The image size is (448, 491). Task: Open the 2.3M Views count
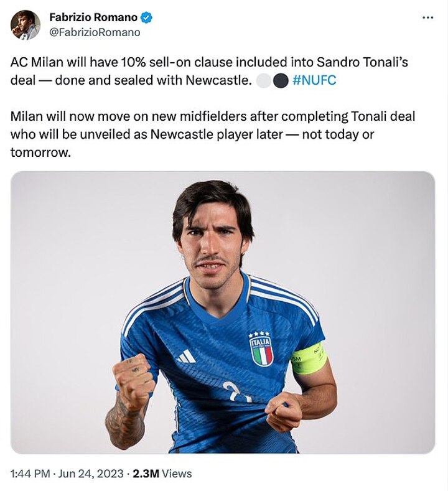pyautogui.click(x=162, y=474)
